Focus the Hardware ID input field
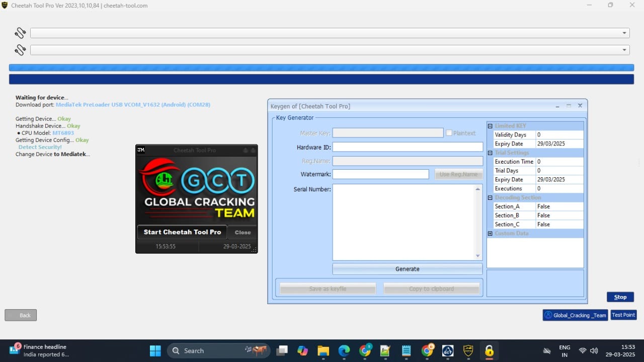This screenshot has height=362, width=644. pos(408,147)
